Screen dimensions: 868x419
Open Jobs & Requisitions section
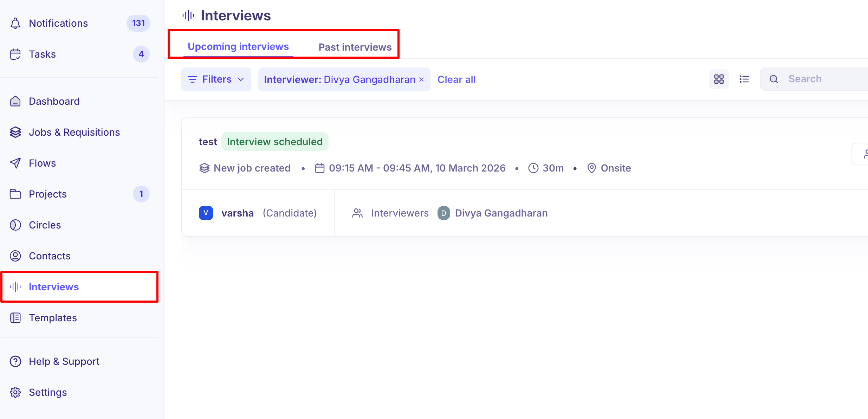[74, 132]
